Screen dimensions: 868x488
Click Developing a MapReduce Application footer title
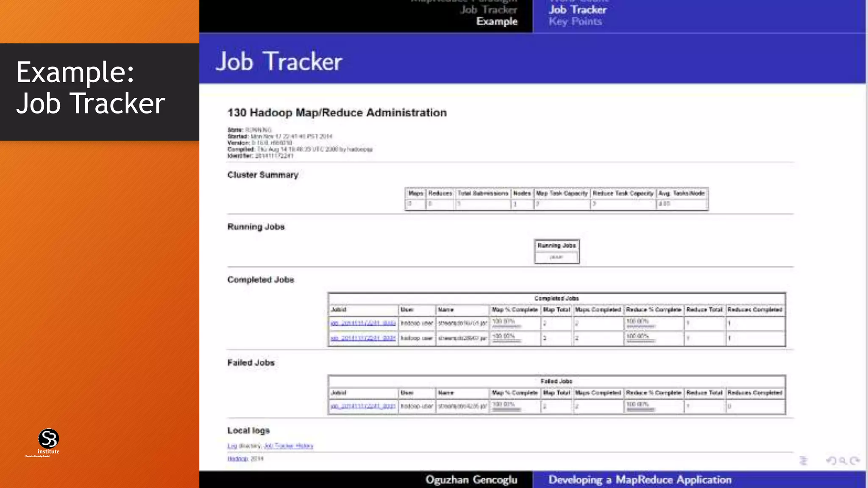(640, 480)
